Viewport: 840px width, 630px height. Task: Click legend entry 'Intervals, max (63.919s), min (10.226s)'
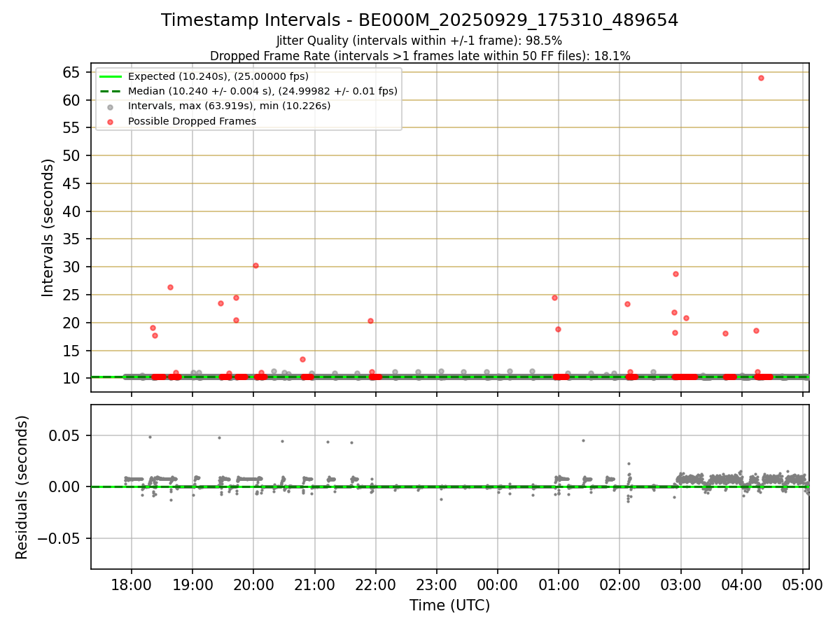coord(229,106)
